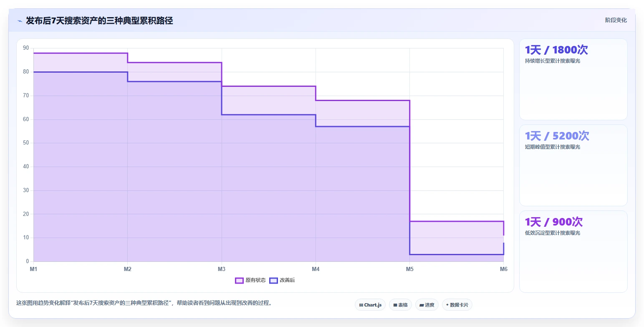Click the description sentence below the chart

point(144,303)
